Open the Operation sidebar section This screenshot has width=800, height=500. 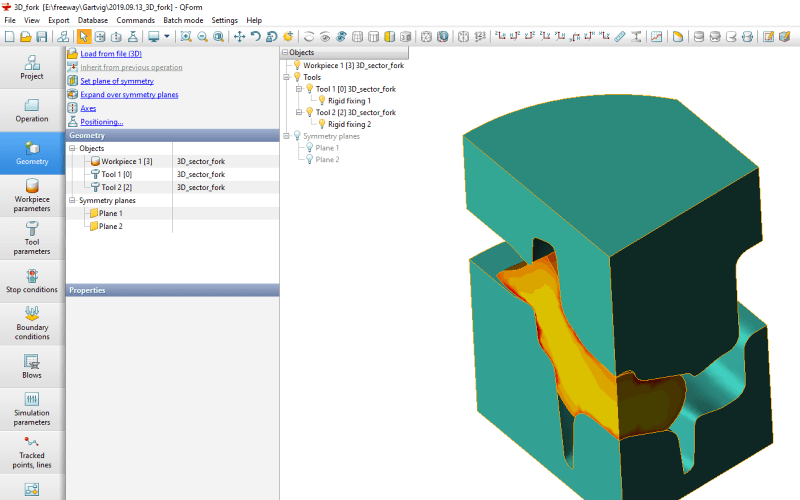[x=32, y=110]
